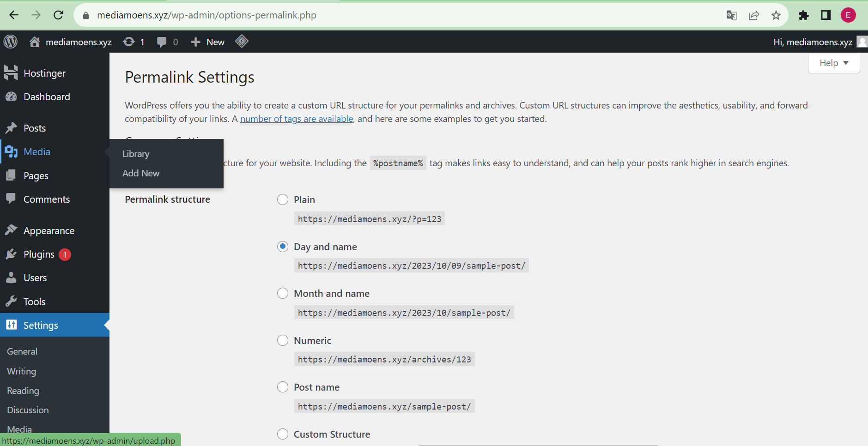
Task: Select the Plain permalink radio button
Action: pyautogui.click(x=283, y=199)
